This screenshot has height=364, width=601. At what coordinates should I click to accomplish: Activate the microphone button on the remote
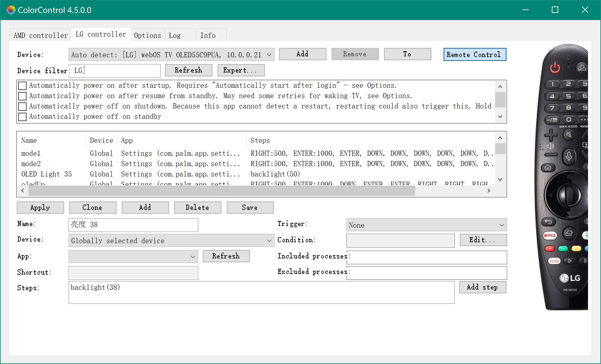click(x=569, y=156)
